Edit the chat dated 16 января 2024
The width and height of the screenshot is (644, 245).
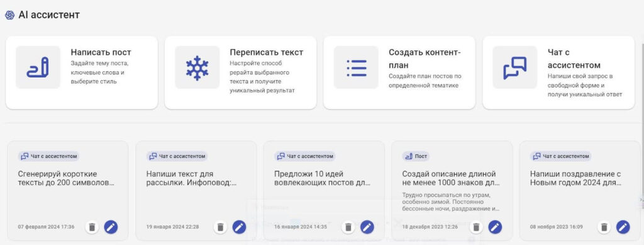[x=367, y=227]
